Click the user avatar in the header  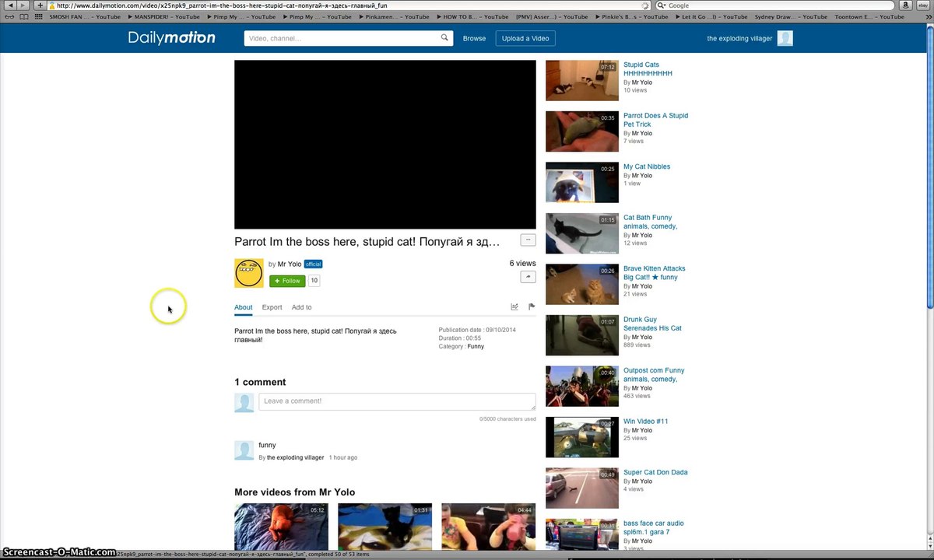point(785,38)
